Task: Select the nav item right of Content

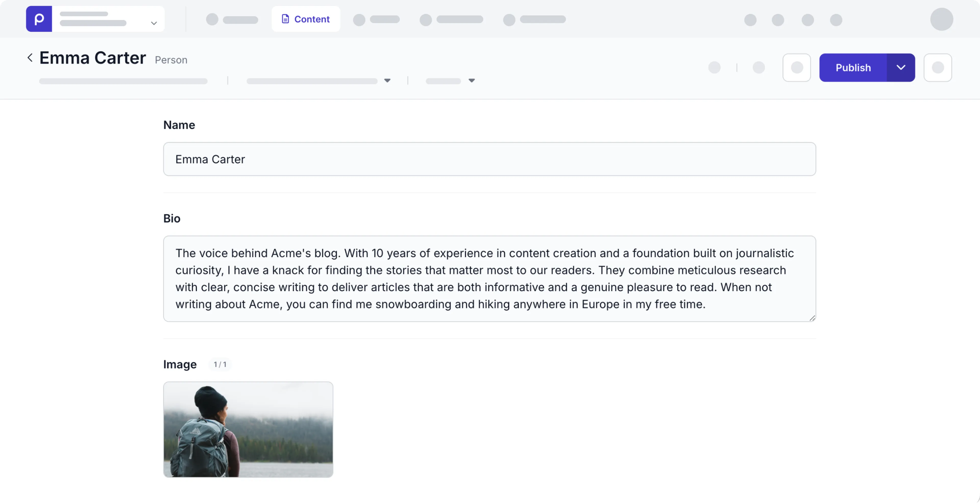Action: tap(376, 19)
